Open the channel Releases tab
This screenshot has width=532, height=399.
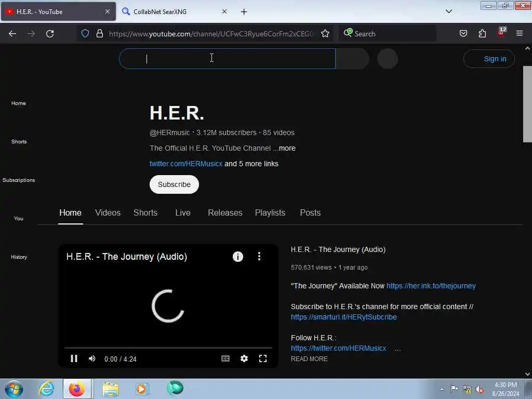(x=225, y=212)
